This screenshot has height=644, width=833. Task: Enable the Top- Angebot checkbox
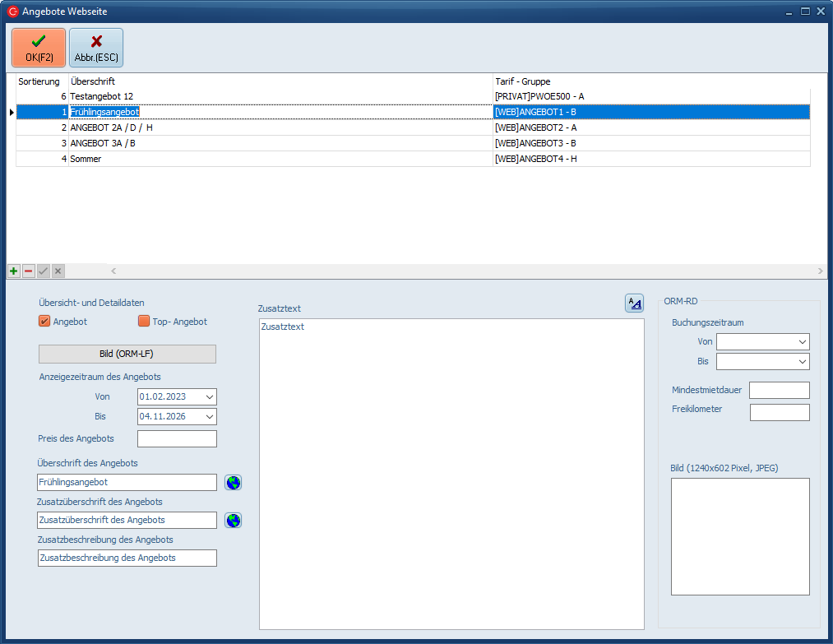click(144, 322)
